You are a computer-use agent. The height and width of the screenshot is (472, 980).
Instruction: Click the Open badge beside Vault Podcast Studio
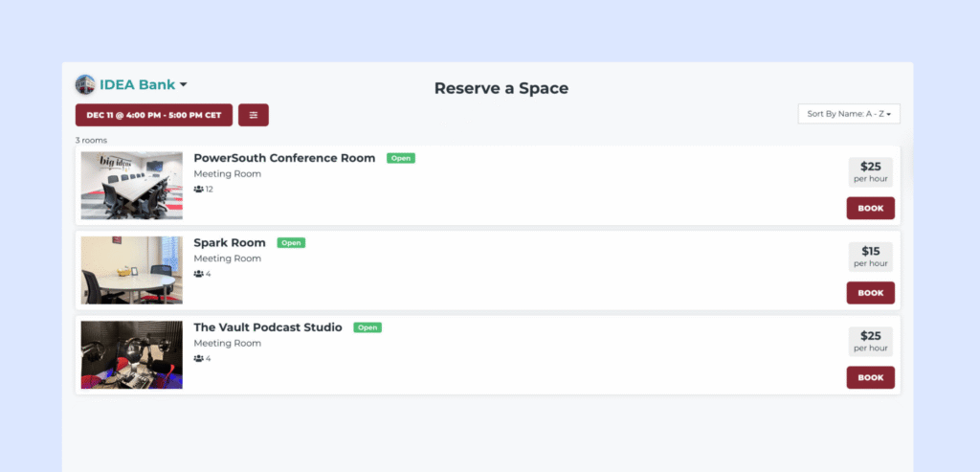tap(367, 327)
